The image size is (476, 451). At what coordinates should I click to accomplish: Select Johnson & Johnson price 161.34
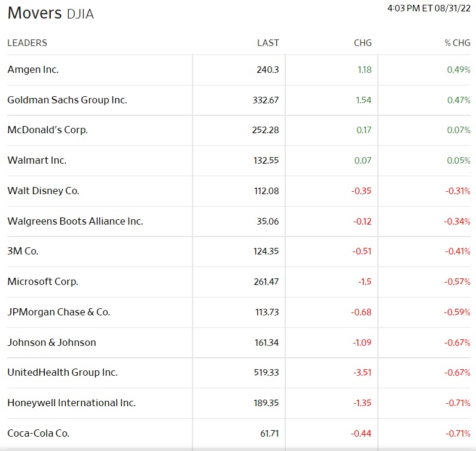267,342
